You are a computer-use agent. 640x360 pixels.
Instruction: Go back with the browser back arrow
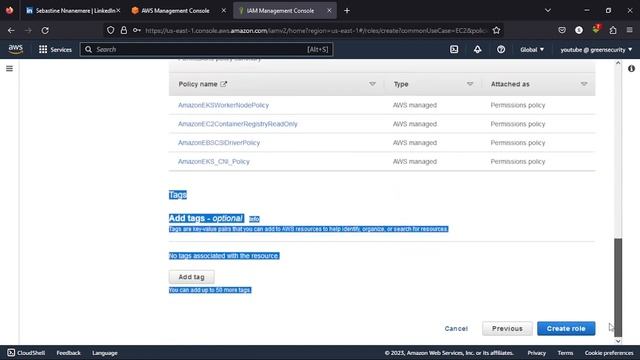(x=11, y=30)
